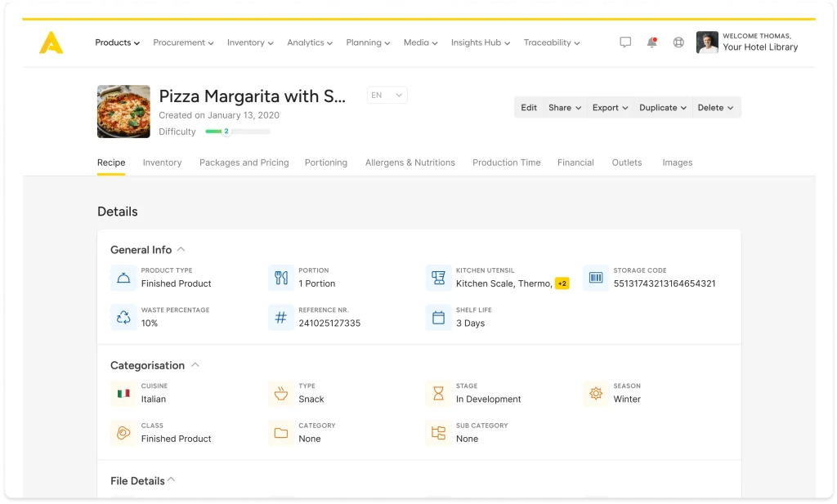Click the Shelf Life calendar icon
The image size is (837, 504).
[438, 317]
